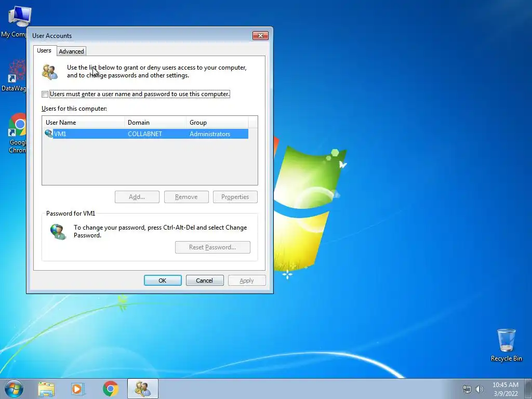Click the Windows Start orb
Screen dimensions: 532x399
point(14,389)
